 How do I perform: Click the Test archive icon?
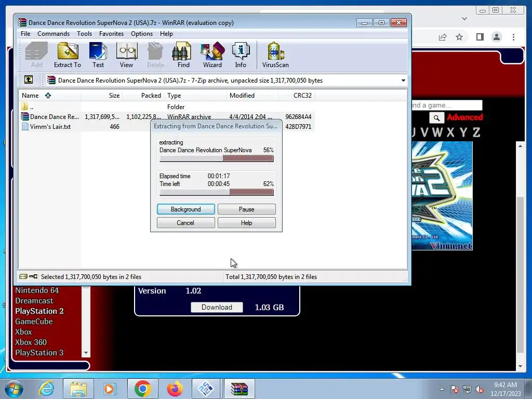98,55
